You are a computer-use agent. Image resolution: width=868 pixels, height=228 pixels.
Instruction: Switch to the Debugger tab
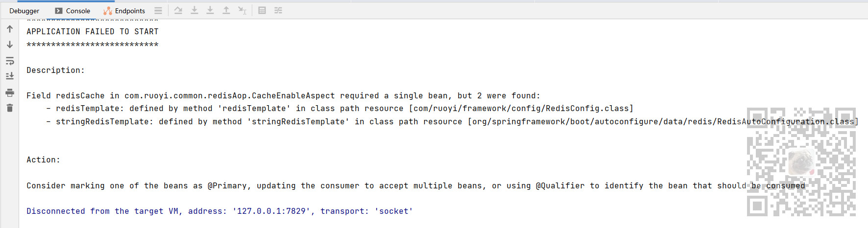[24, 11]
